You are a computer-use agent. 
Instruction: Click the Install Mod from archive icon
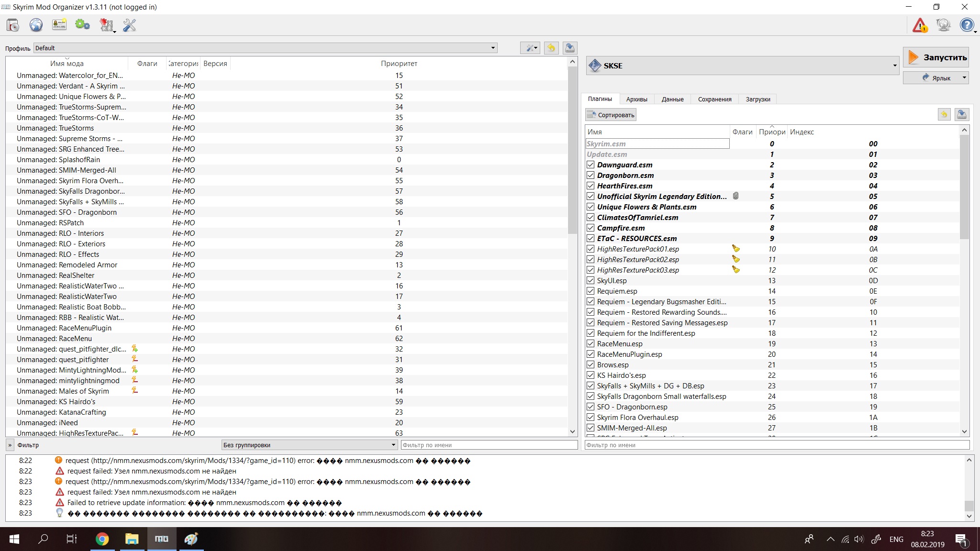point(13,25)
